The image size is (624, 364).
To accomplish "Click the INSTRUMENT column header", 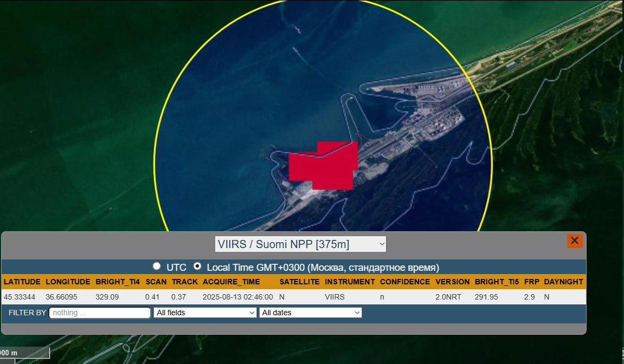I will coord(350,282).
